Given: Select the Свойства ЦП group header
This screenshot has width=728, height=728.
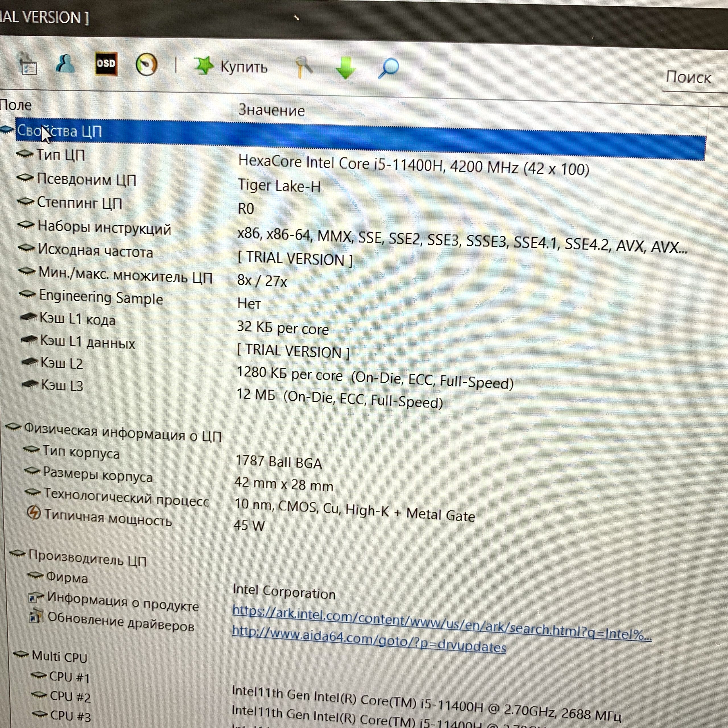Looking at the screenshot, I should pyautogui.click(x=59, y=131).
